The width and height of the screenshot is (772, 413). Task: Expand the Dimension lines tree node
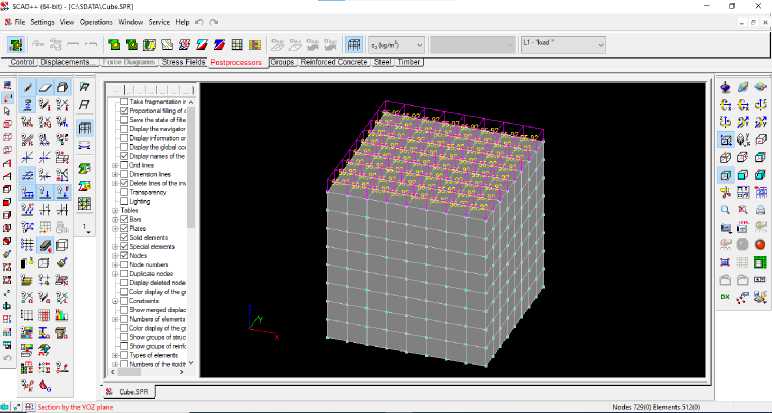pyautogui.click(x=115, y=174)
